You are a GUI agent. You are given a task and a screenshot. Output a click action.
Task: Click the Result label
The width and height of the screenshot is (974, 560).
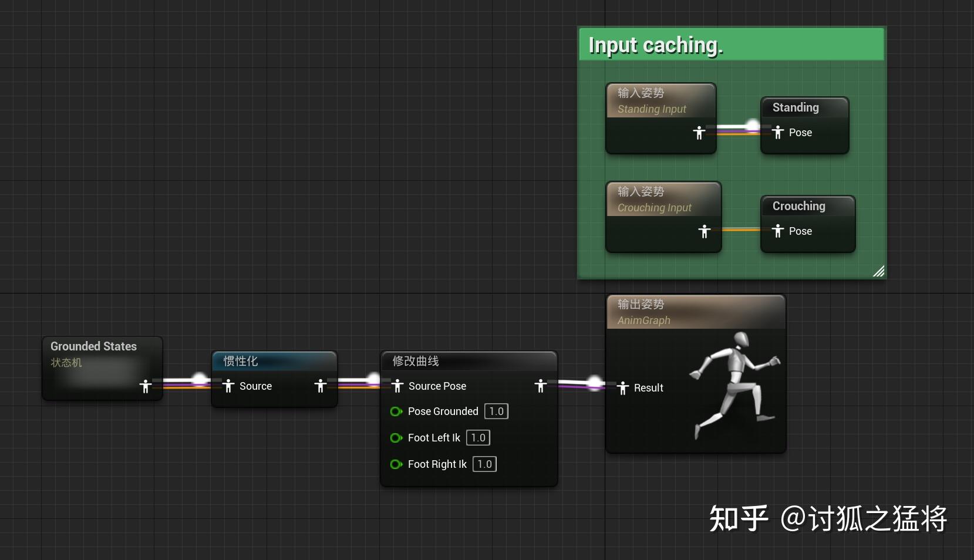tap(649, 388)
